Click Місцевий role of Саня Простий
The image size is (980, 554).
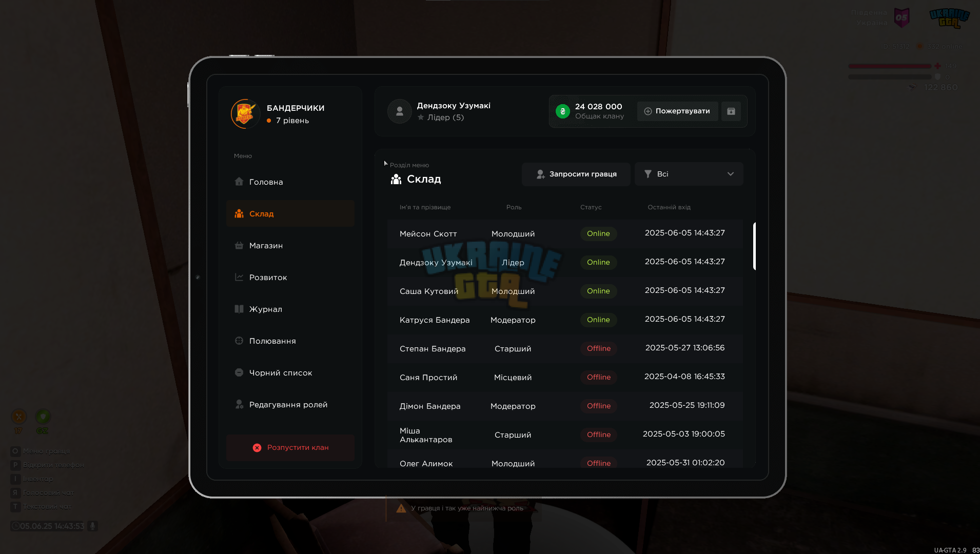513,378
